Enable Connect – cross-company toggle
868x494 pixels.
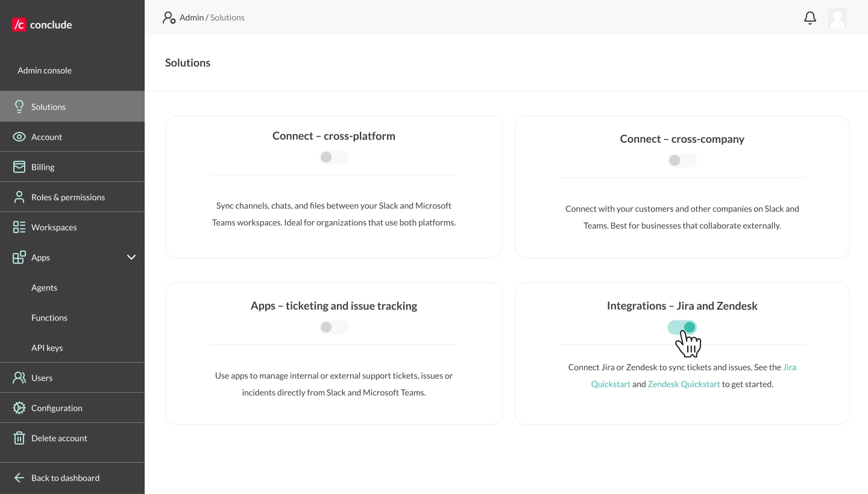coord(682,160)
